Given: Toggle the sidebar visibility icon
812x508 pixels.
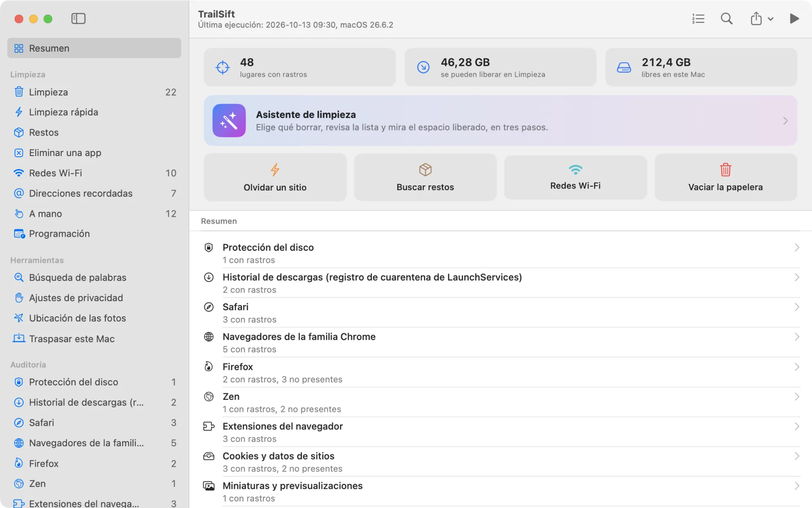Looking at the screenshot, I should click(78, 19).
